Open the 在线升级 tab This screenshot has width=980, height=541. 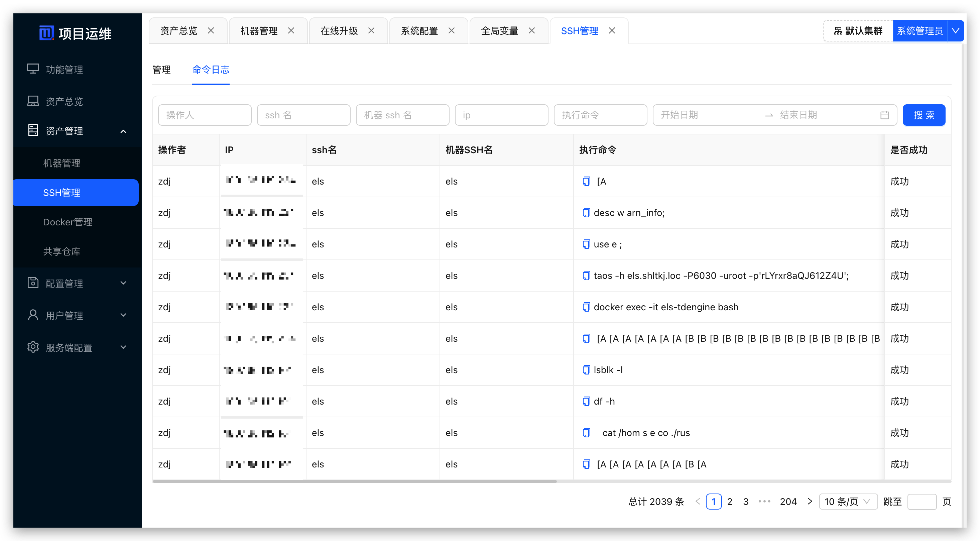coord(339,31)
